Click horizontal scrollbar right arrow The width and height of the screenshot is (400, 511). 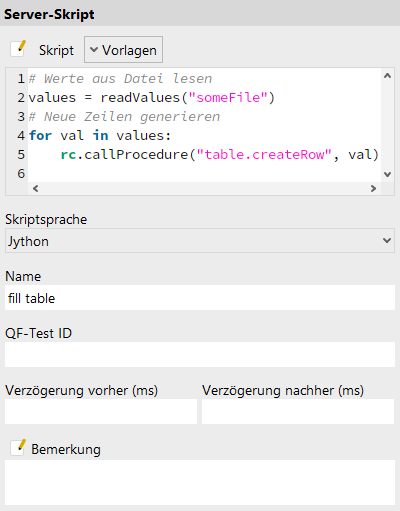tap(373, 189)
